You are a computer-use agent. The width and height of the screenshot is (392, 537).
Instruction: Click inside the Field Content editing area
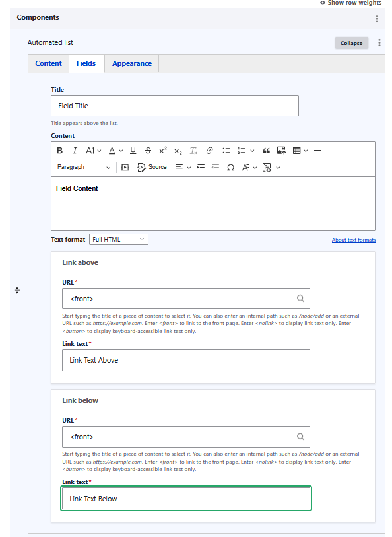[x=213, y=203]
